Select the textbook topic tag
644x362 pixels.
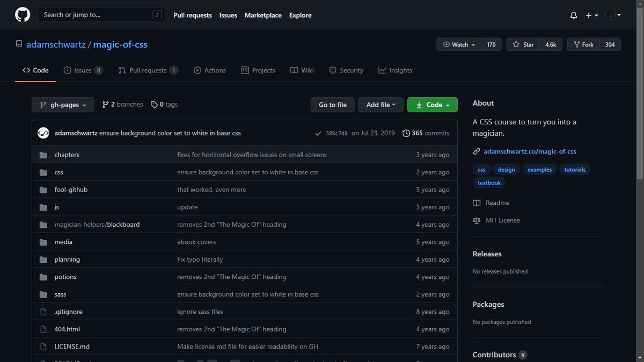pyautogui.click(x=489, y=183)
